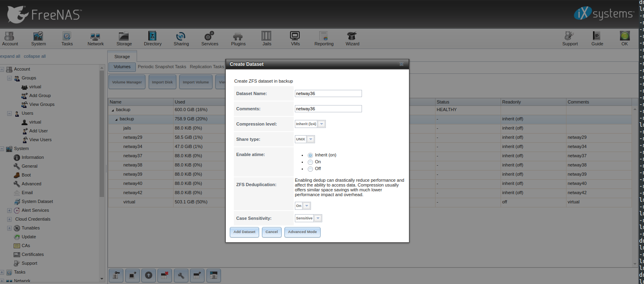This screenshot has height=284, width=644.
Task: Click the Jails toolbar icon
Action: click(x=266, y=39)
